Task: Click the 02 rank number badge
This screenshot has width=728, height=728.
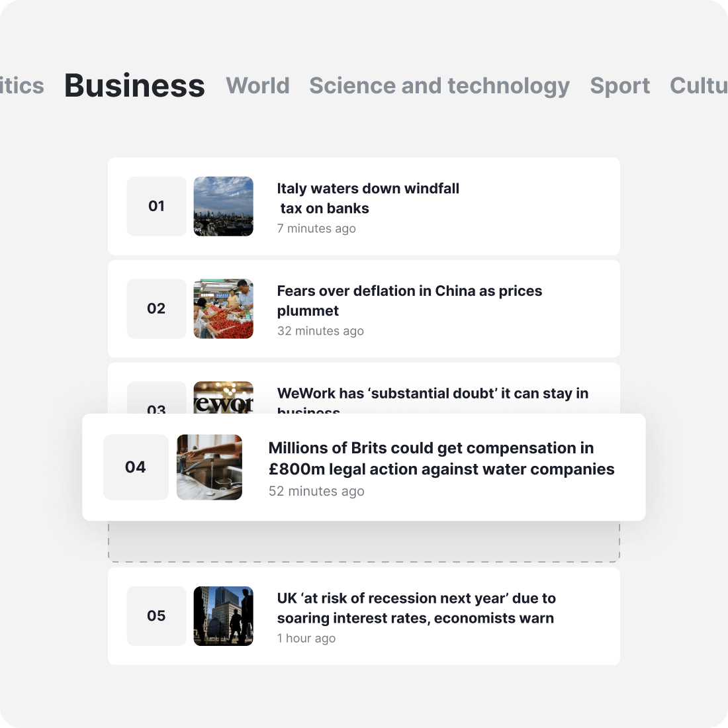Action: coord(156,308)
